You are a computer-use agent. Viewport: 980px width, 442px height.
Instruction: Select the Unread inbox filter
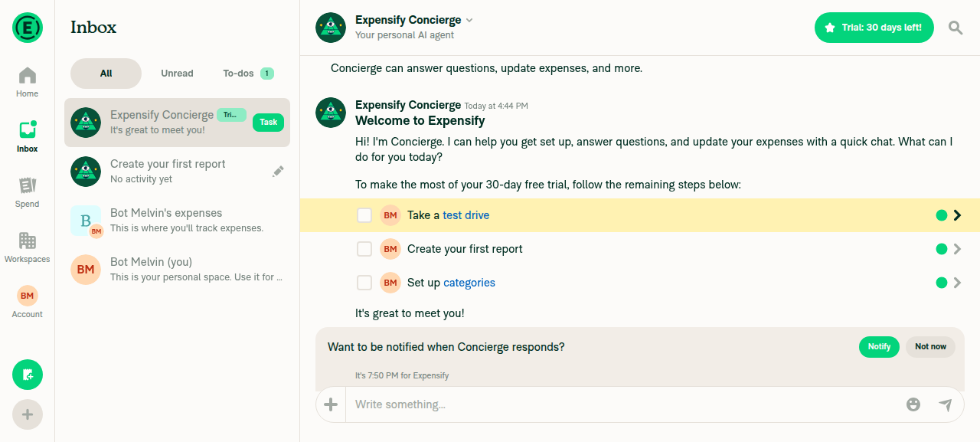(x=177, y=74)
